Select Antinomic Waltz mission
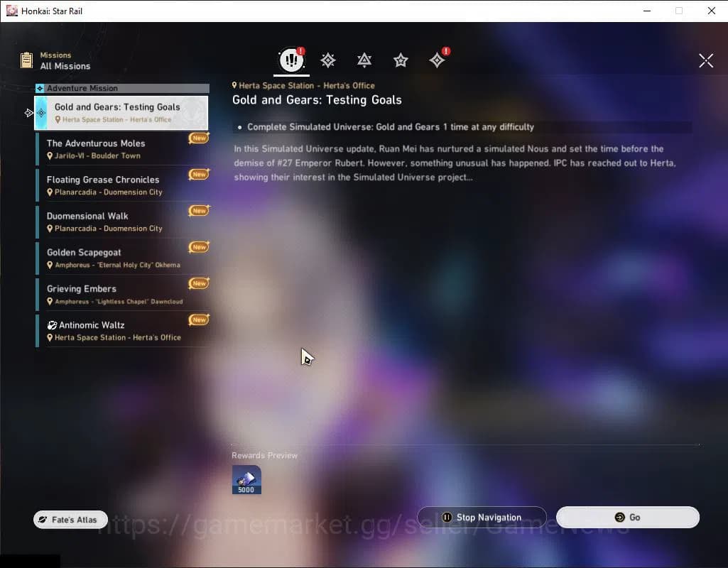Viewport: 728px width, 568px height. 123,331
